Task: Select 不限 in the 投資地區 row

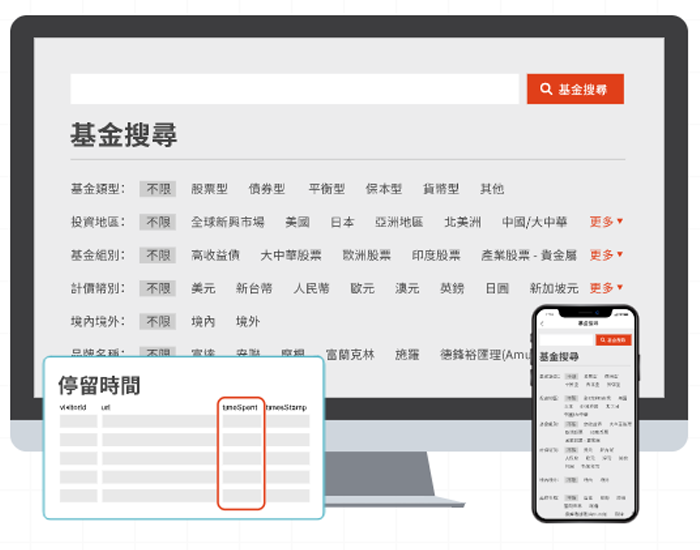Action: point(157,222)
